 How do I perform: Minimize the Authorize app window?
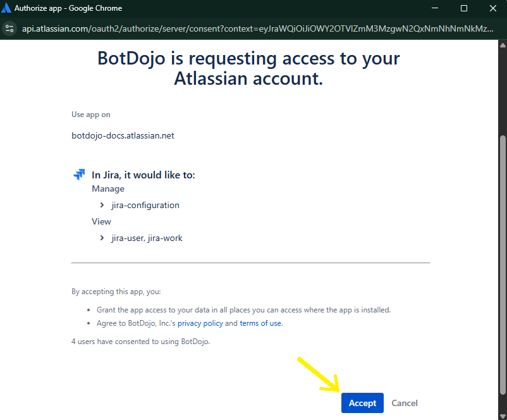[435, 8]
